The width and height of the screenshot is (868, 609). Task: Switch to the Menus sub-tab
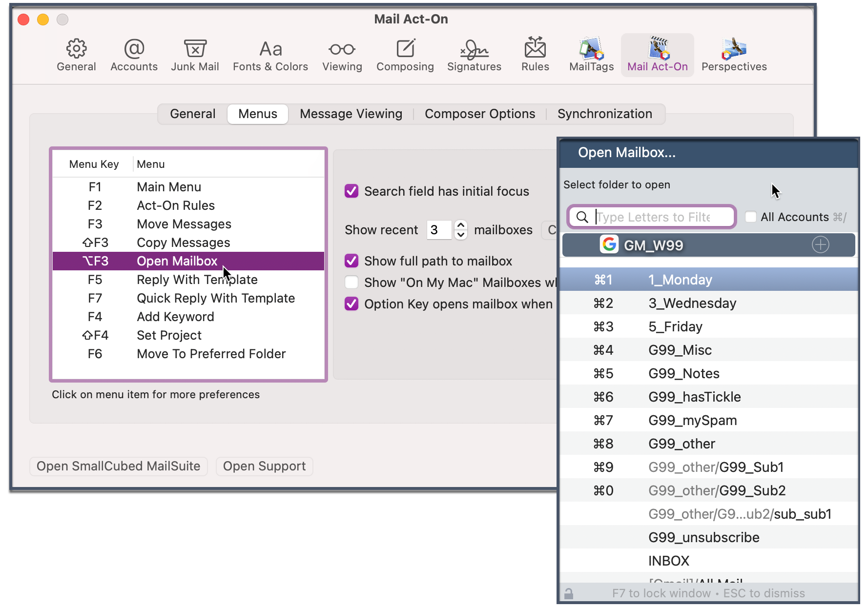(258, 114)
